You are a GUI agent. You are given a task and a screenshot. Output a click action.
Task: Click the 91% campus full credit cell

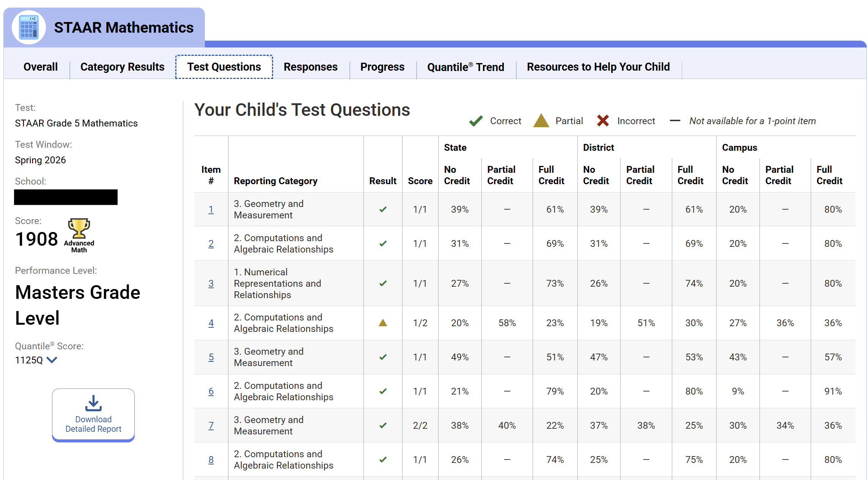tap(833, 391)
